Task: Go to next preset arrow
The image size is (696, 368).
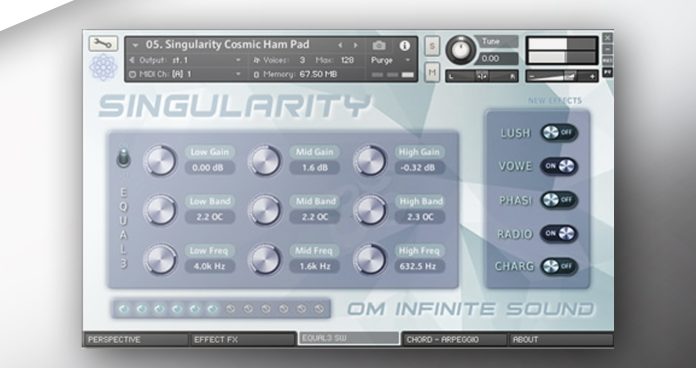Action: pyautogui.click(x=356, y=45)
